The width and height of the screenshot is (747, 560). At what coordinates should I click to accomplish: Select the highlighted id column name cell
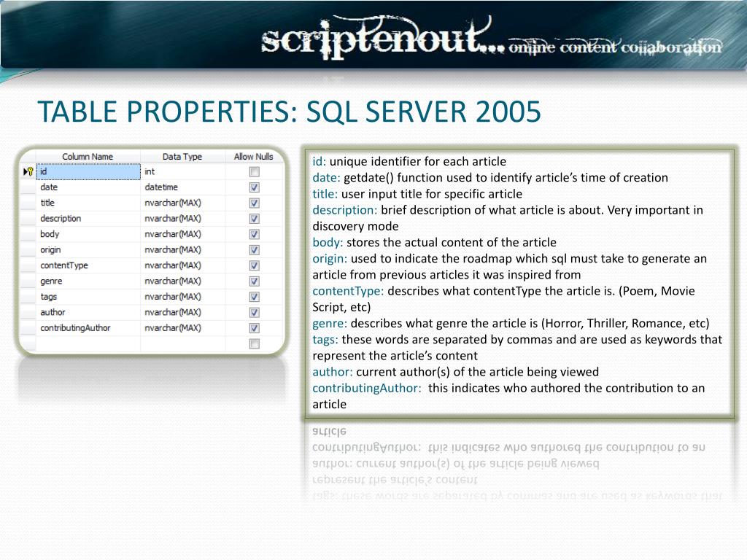coord(88,171)
